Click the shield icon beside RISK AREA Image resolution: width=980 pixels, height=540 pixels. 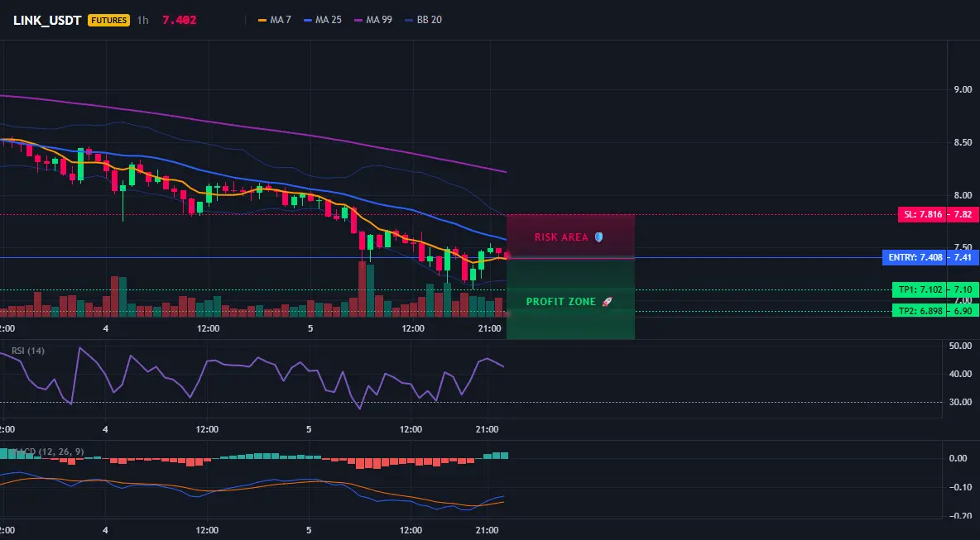point(598,237)
